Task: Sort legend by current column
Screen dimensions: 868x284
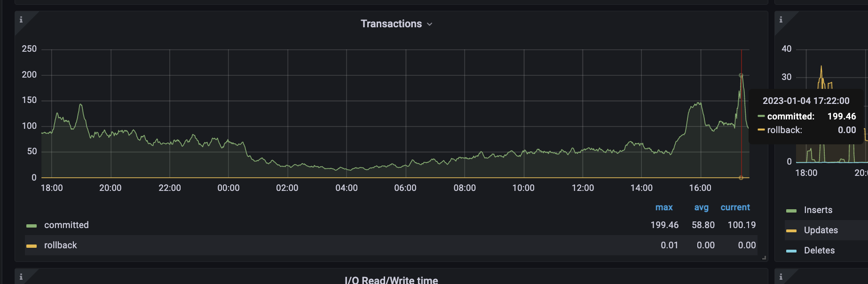Action: 735,207
